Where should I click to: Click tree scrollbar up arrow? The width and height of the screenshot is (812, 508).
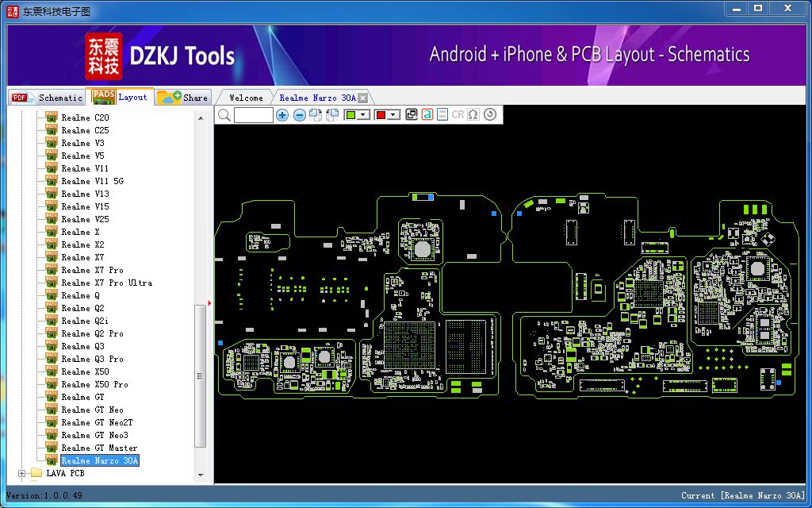point(201,119)
